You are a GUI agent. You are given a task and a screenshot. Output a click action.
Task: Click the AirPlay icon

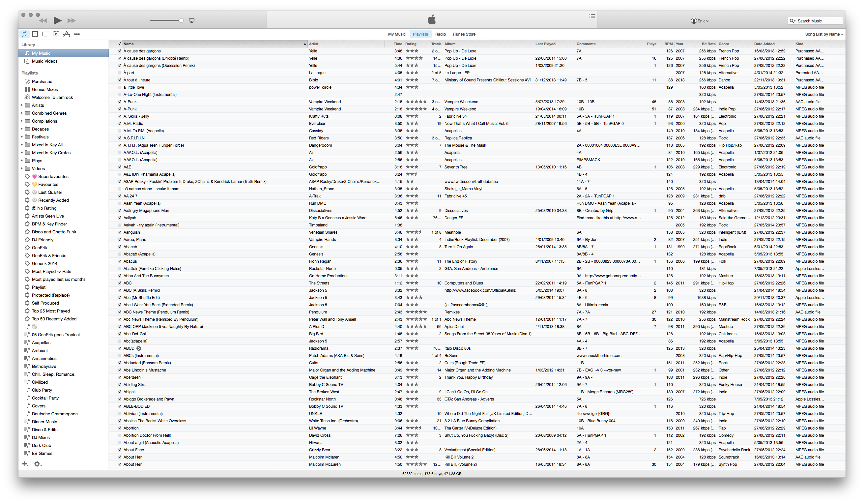[192, 20]
